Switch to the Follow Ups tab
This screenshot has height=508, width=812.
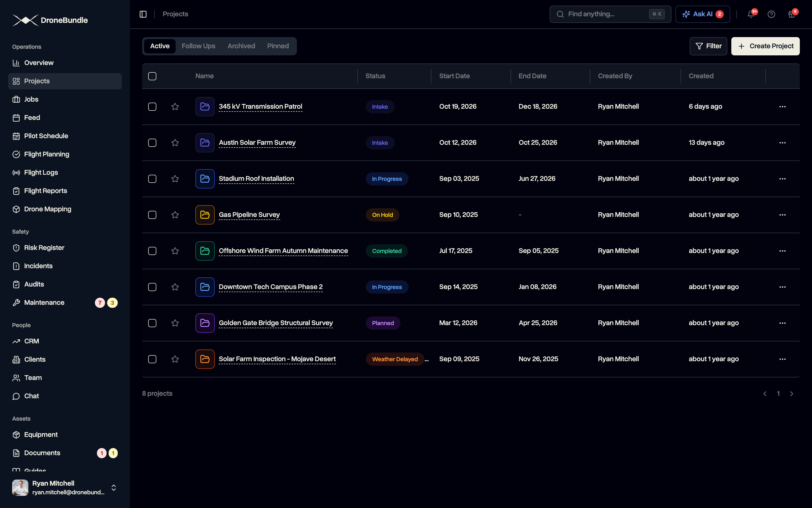pyautogui.click(x=198, y=46)
